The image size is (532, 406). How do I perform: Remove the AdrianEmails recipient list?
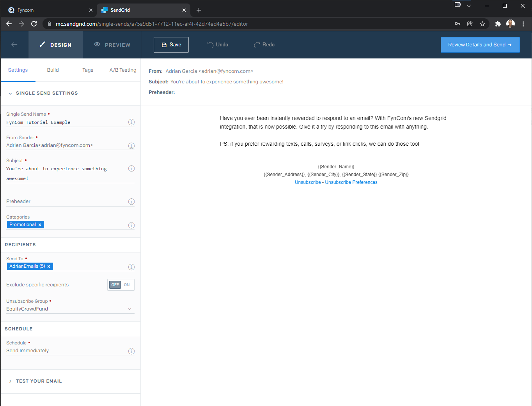[49, 267]
